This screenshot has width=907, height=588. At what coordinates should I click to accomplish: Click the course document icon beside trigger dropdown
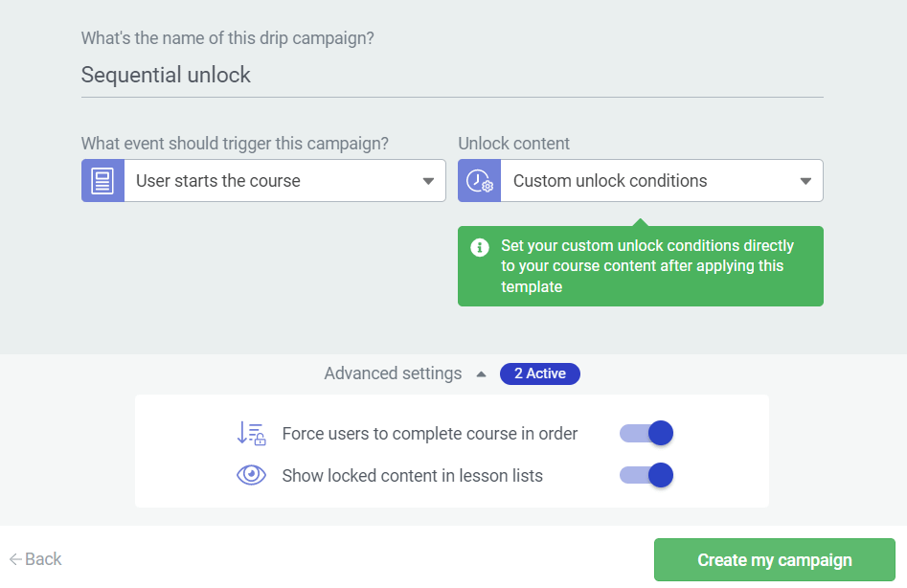[102, 181]
